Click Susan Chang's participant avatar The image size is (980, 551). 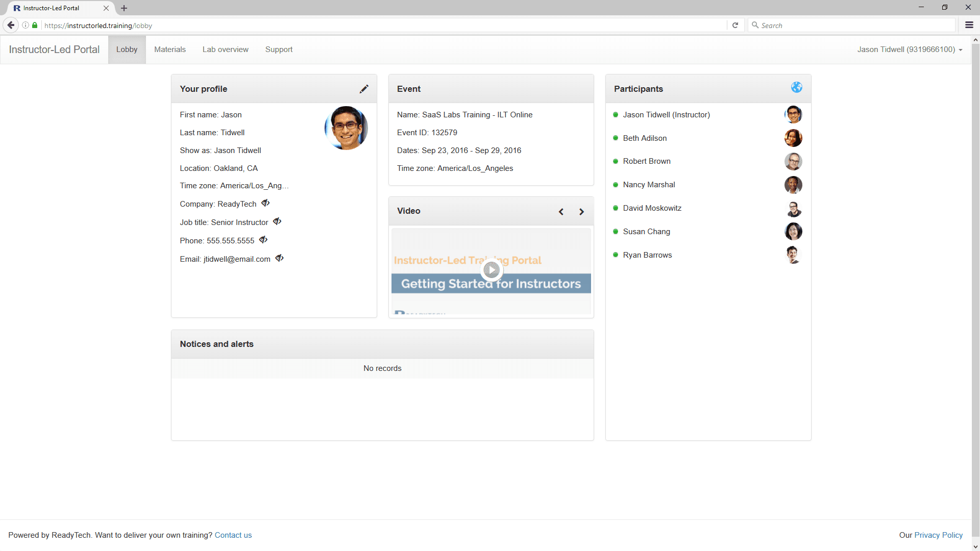click(x=793, y=232)
